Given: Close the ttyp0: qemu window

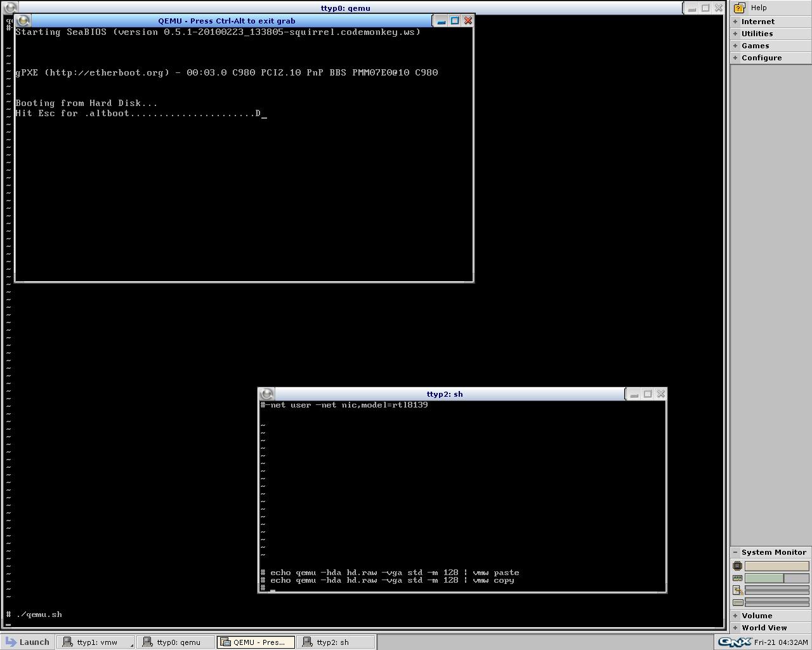Looking at the screenshot, I should click(719, 8).
